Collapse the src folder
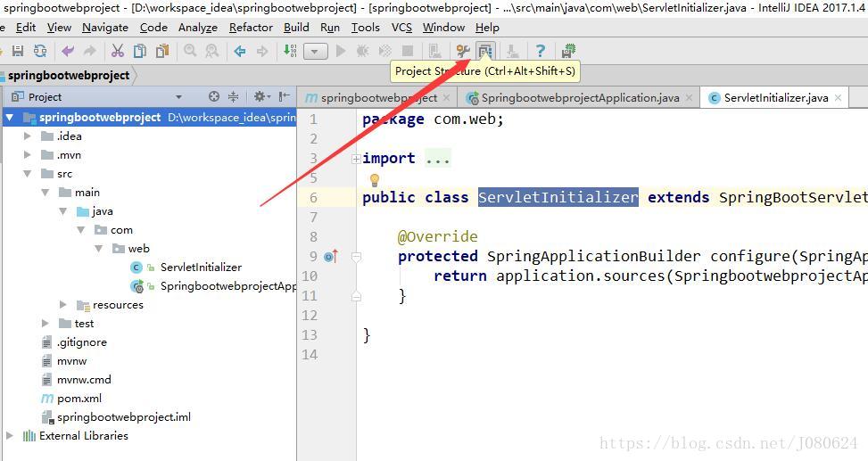 (x=27, y=174)
